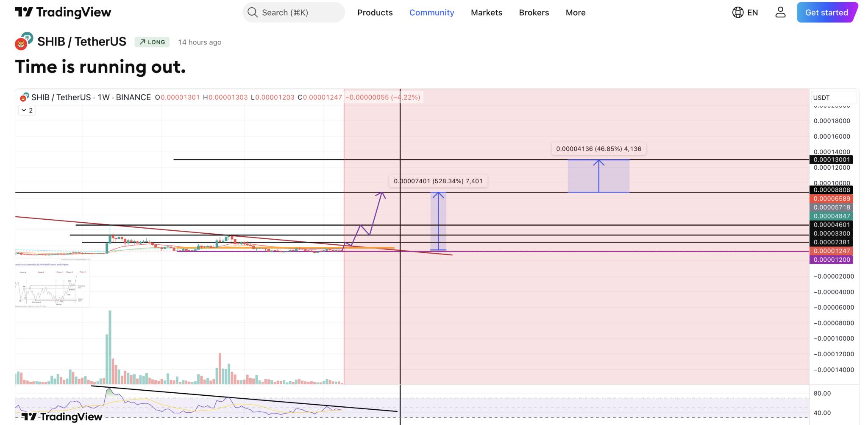Screen dimensions: 868x425
Task: Open the Community menu
Action: click(431, 12)
